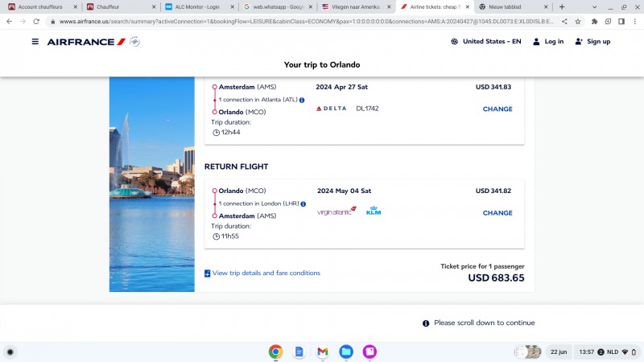Click the Log in link
The height and width of the screenshot is (362, 644).
(x=549, y=42)
